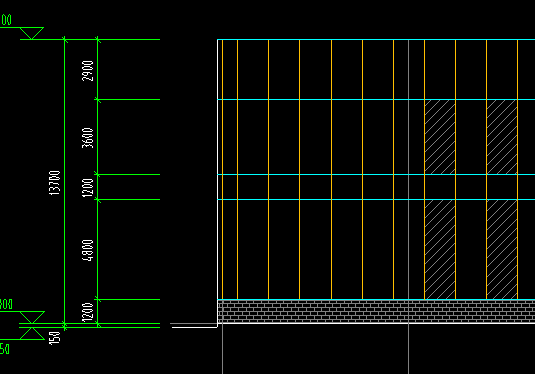Image resolution: width=535 pixels, height=374 pixels.
Task: Select the upper-right hatched panel
Action: tap(502, 137)
